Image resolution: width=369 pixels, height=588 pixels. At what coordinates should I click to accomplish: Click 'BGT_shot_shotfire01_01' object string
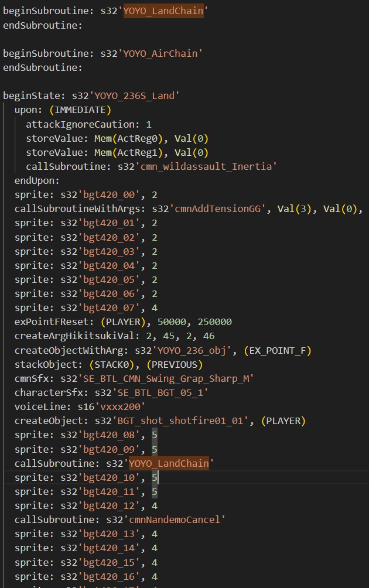coord(180,421)
